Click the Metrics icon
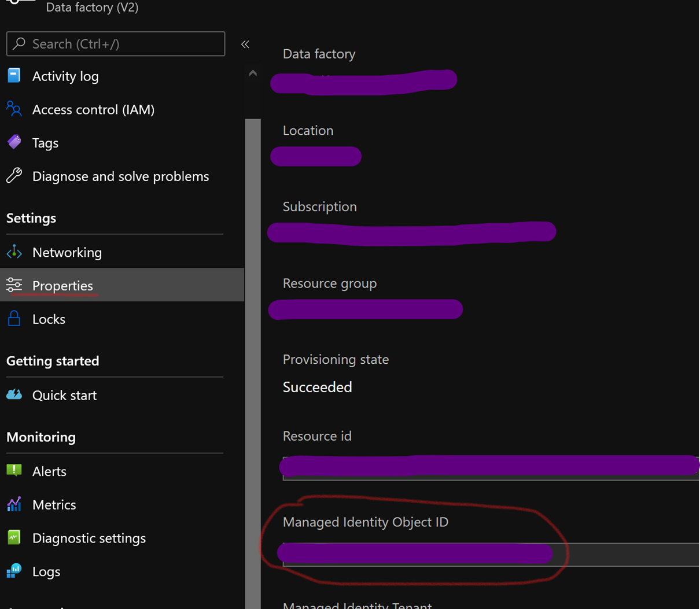Viewport: 700px width, 609px height. pyautogui.click(x=14, y=504)
